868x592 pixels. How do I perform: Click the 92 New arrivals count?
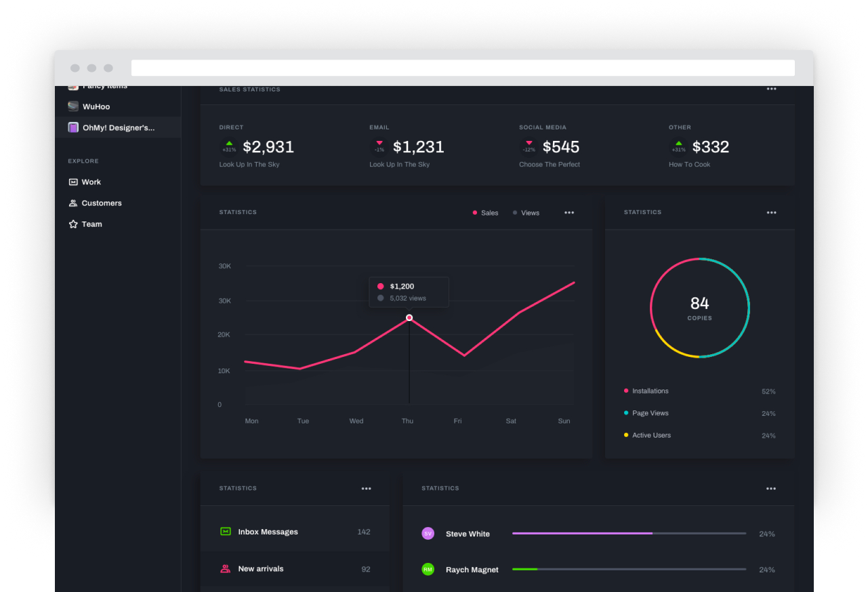(366, 569)
